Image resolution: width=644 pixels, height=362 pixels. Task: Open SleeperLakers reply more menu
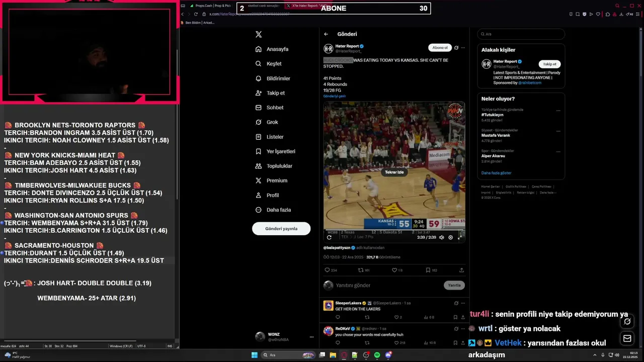pos(463,303)
